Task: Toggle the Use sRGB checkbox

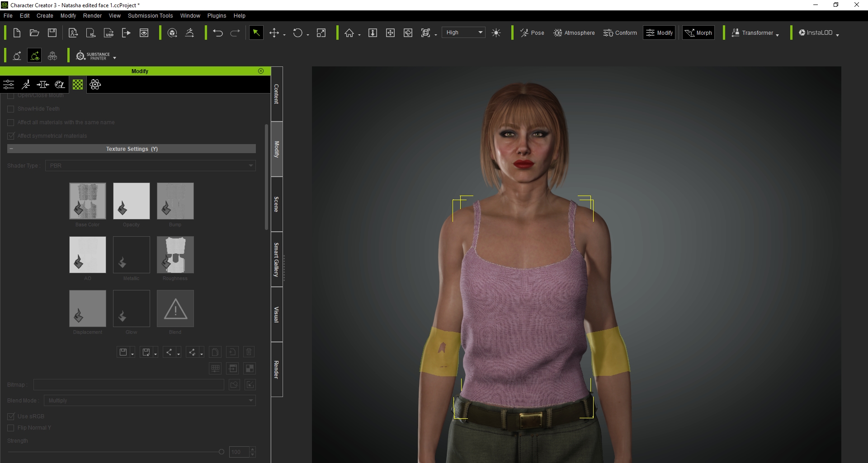Action: pyautogui.click(x=11, y=416)
